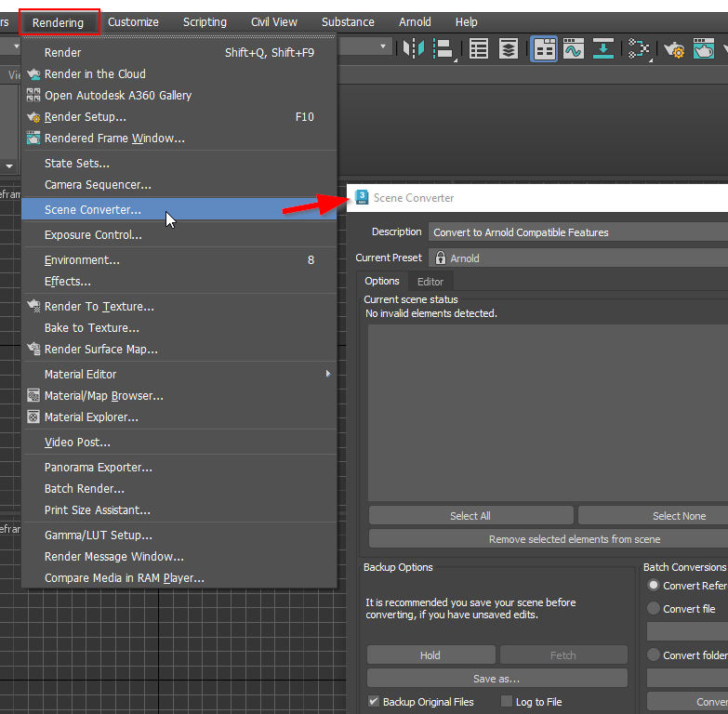Toggle the Ribbon toolbar icon

[544, 48]
